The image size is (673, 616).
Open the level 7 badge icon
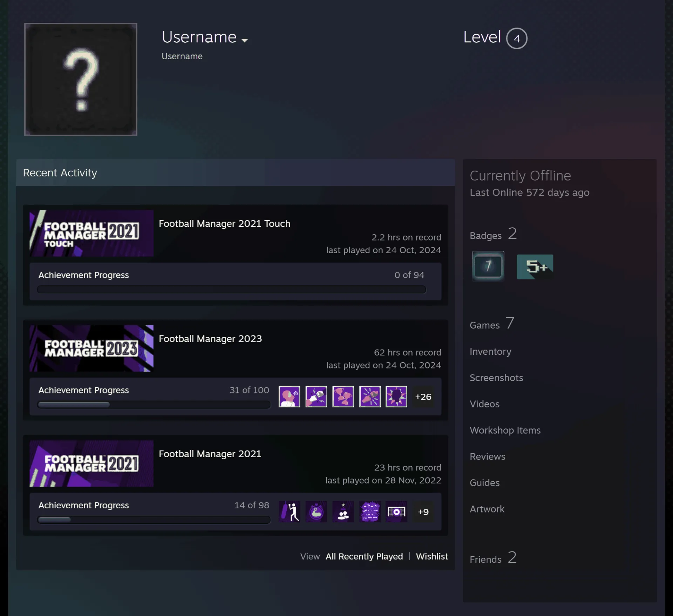click(x=488, y=266)
